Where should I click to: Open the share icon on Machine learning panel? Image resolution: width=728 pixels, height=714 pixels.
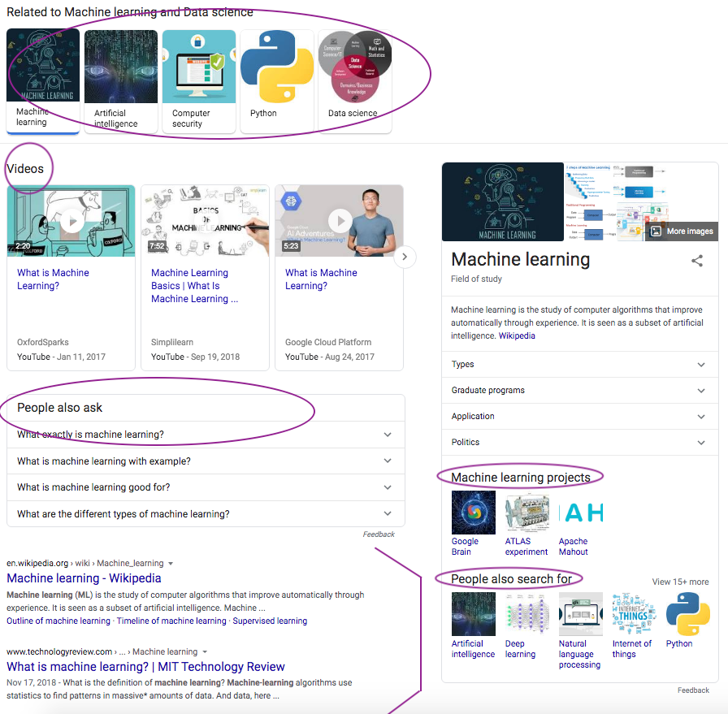pyautogui.click(x=697, y=261)
